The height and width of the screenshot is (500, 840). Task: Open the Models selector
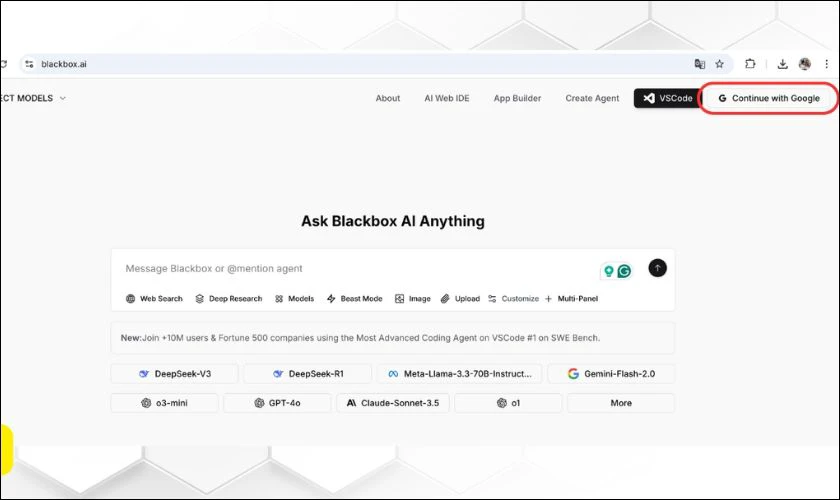(x=295, y=298)
